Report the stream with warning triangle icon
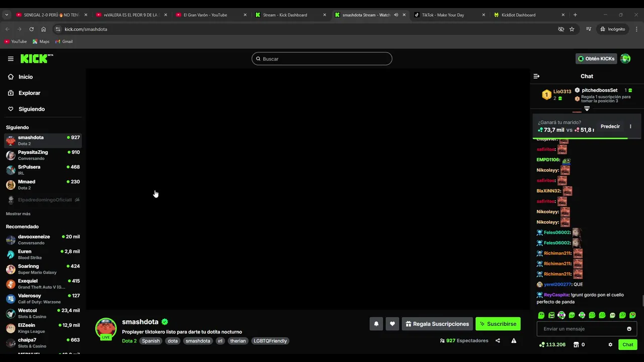The height and width of the screenshot is (362, 644). click(x=514, y=340)
